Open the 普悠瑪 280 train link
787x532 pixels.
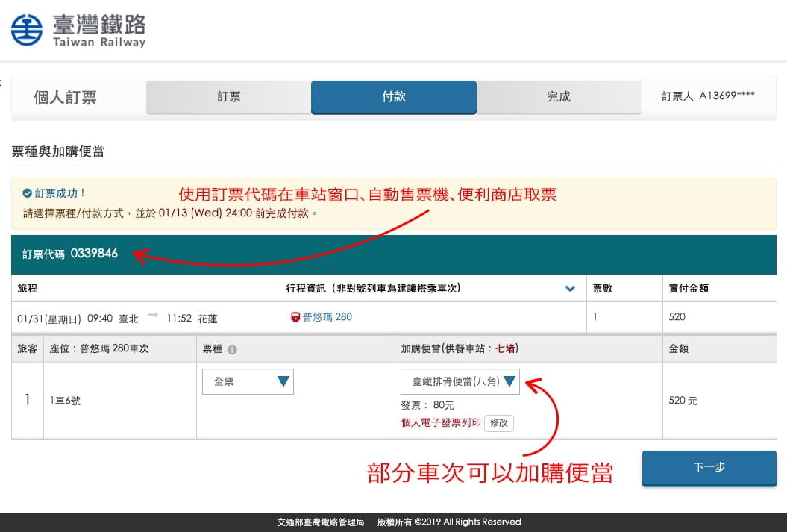pos(327,317)
